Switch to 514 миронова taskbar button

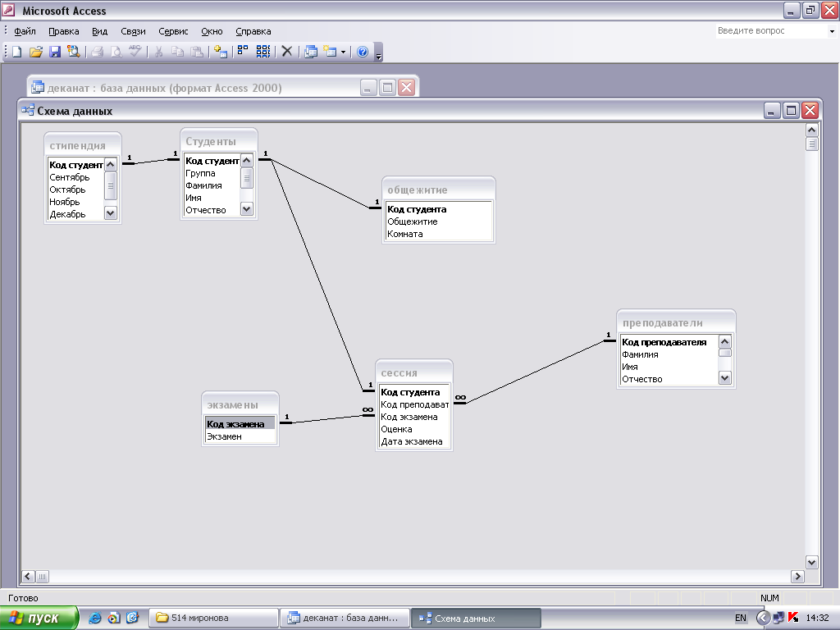pyautogui.click(x=213, y=618)
